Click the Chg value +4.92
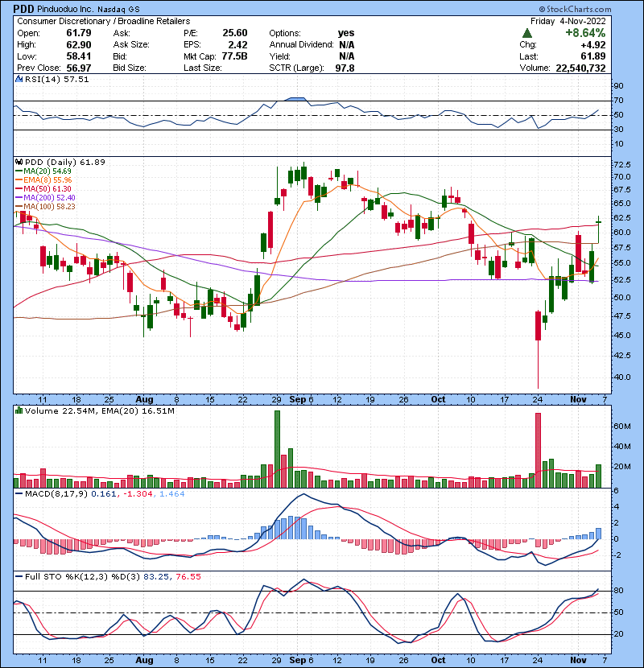This screenshot has height=668, width=644. [x=592, y=45]
